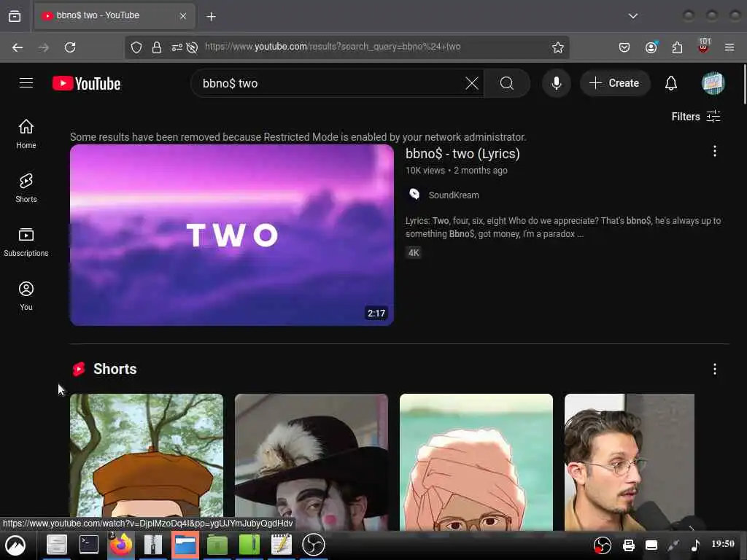The width and height of the screenshot is (747, 560).
Task: Submit search with the magnifier button
Action: (507, 83)
